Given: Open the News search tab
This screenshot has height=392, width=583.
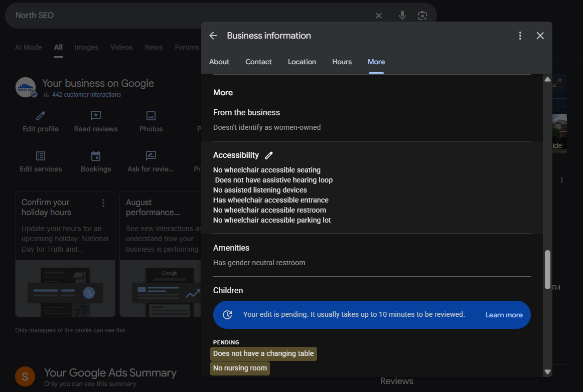Looking at the screenshot, I should tap(154, 47).
